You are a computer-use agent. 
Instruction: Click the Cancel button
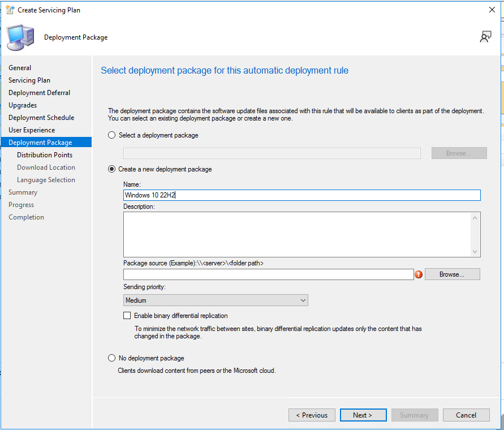pos(466,415)
